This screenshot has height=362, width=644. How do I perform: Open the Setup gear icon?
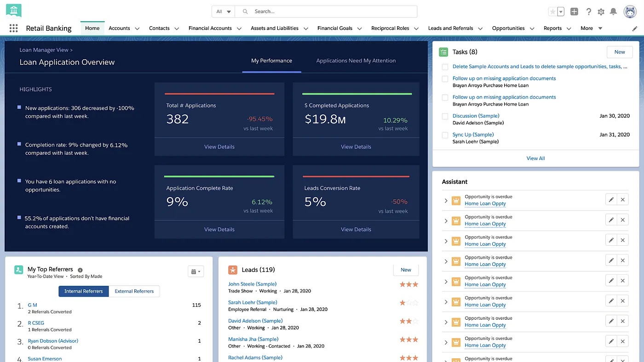601,11
